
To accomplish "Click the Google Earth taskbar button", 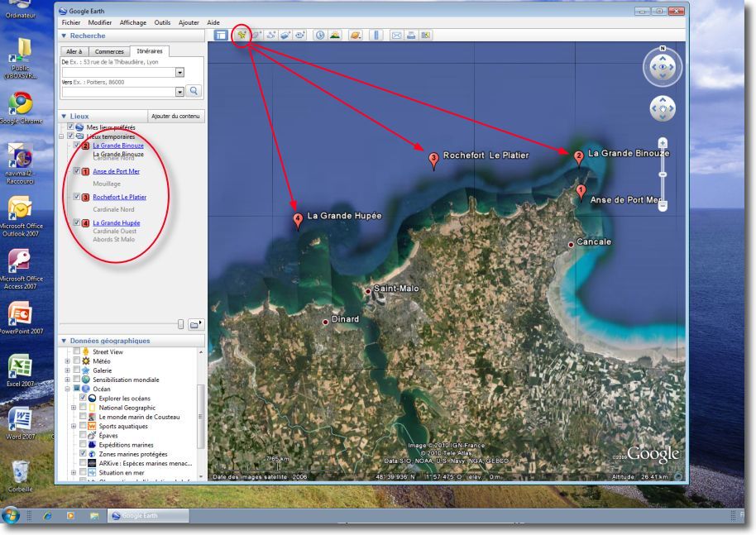I will tap(147, 516).
